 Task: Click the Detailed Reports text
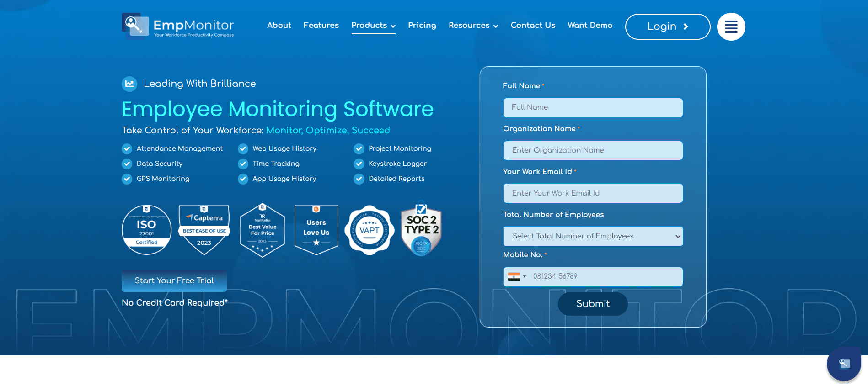[x=396, y=179]
